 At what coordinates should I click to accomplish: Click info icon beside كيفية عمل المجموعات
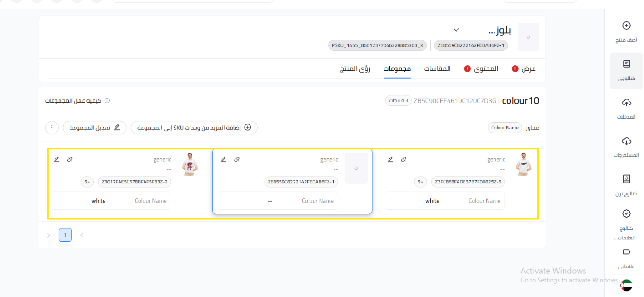tap(107, 101)
